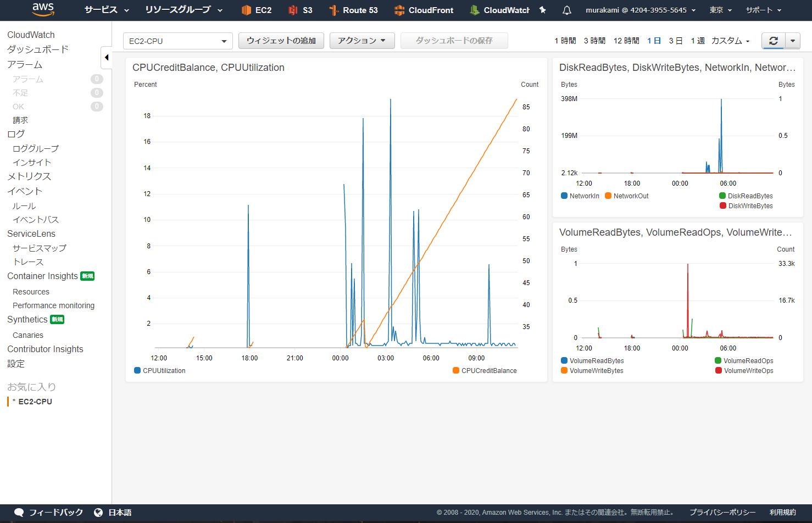Toggle NetworkIn legend series visibility
This screenshot has height=523, width=812.
[564, 196]
